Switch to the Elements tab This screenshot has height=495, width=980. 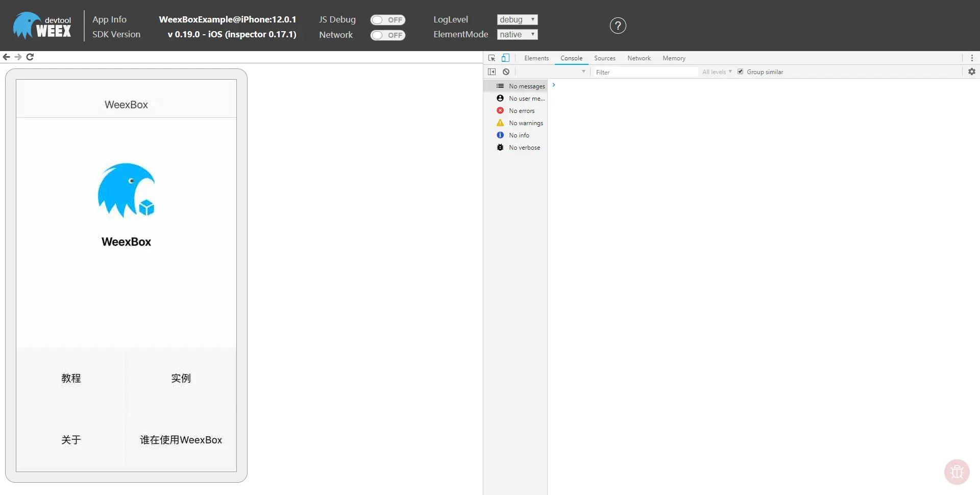[536, 58]
